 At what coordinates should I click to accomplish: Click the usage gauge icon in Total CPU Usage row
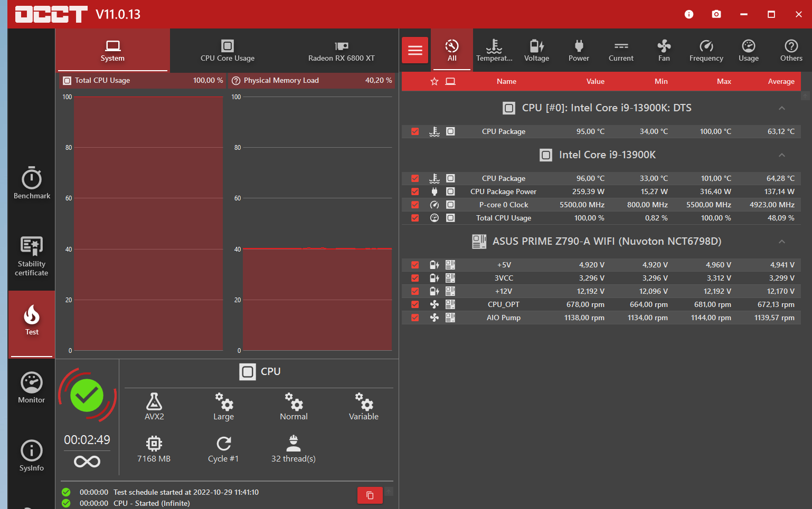(435, 218)
